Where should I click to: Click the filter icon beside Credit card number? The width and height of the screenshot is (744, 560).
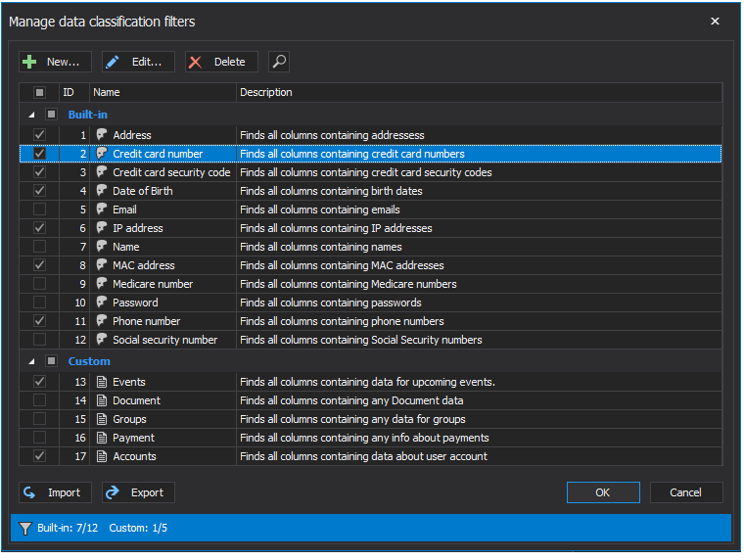pyautogui.click(x=102, y=154)
